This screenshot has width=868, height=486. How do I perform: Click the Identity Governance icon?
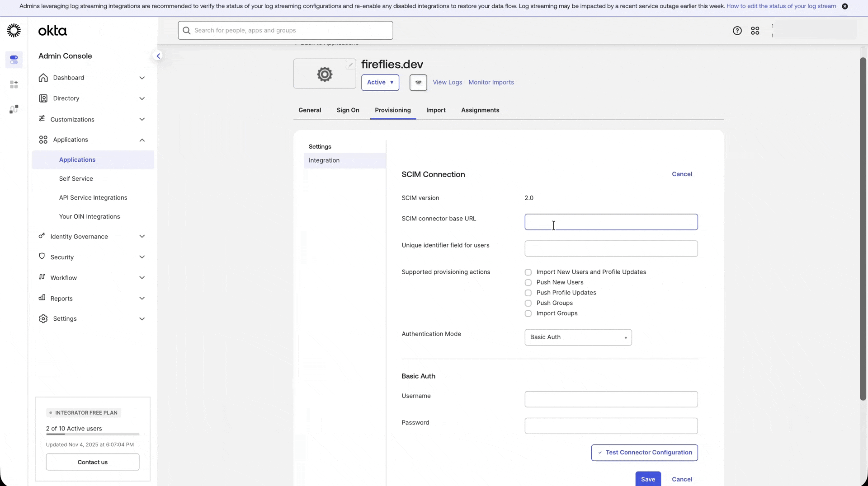[42, 236]
